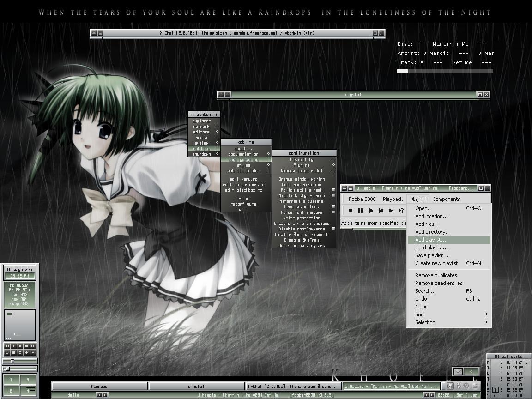Image resolution: width=532 pixels, height=399 pixels.
Task: Select workspace 3 in the pager
Action: coord(28,379)
